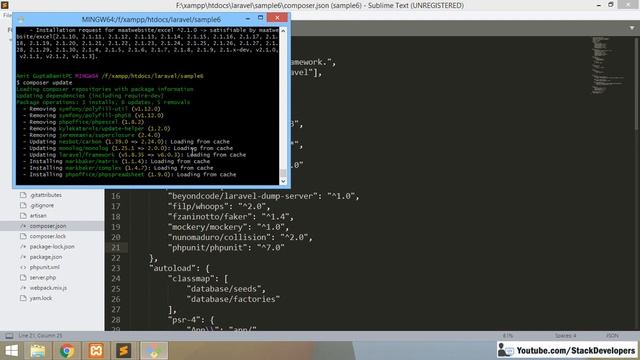Image resolution: width=640 pixels, height=360 pixels.
Task: Open the .gitignore file in sidebar
Action: tap(42, 205)
